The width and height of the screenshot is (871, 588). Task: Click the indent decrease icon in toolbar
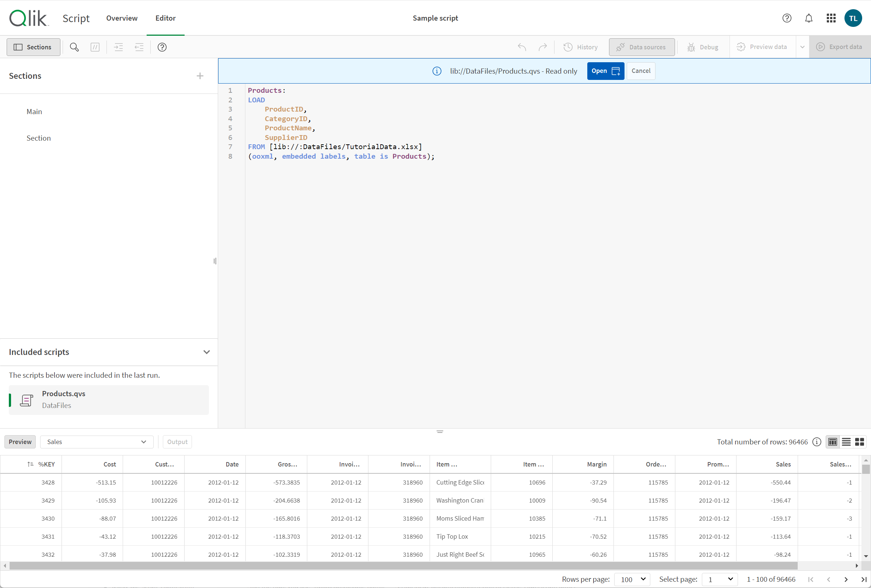click(x=139, y=47)
